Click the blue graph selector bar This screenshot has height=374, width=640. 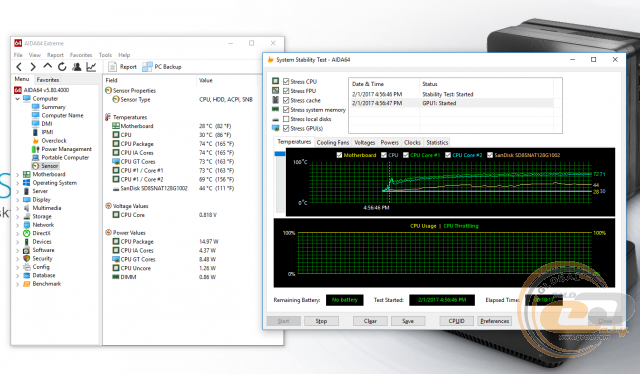pos(280,154)
